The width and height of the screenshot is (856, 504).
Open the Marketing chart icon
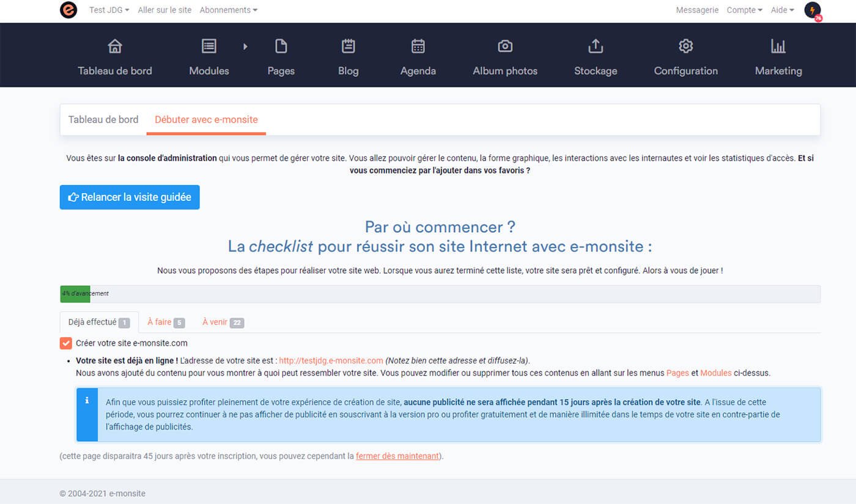tap(778, 46)
